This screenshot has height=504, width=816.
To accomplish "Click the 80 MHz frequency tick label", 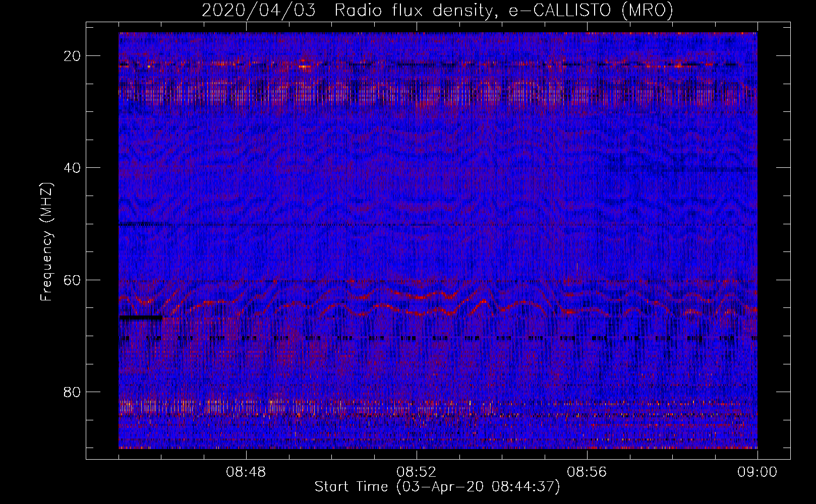I will click(x=73, y=392).
